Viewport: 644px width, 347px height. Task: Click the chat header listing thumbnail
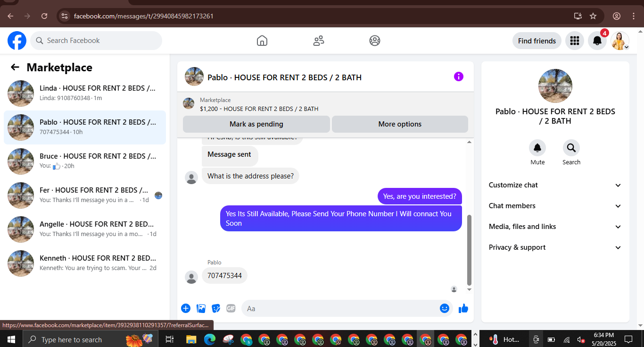point(194,76)
